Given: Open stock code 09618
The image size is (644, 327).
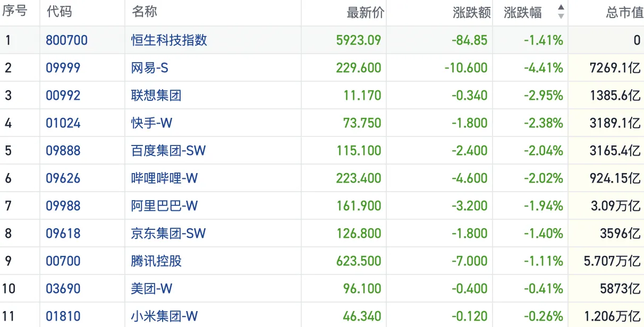Looking at the screenshot, I should click(x=63, y=234).
